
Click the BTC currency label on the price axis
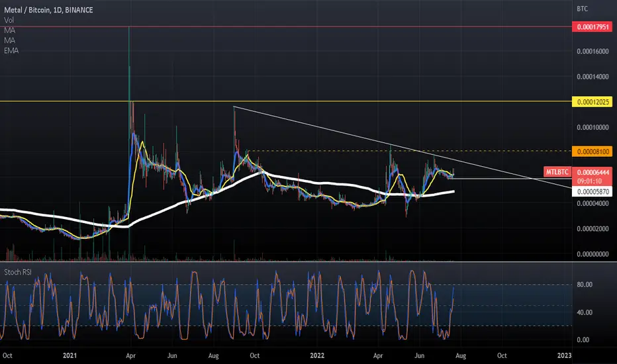582,9
